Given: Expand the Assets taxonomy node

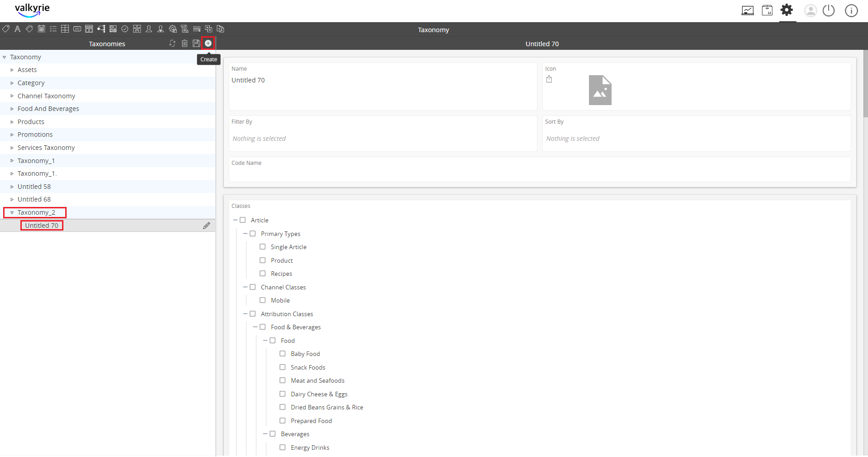Looking at the screenshot, I should (x=12, y=70).
